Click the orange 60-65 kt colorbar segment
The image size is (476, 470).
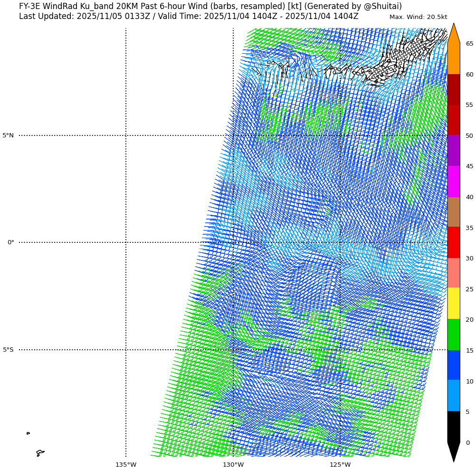[454, 59]
